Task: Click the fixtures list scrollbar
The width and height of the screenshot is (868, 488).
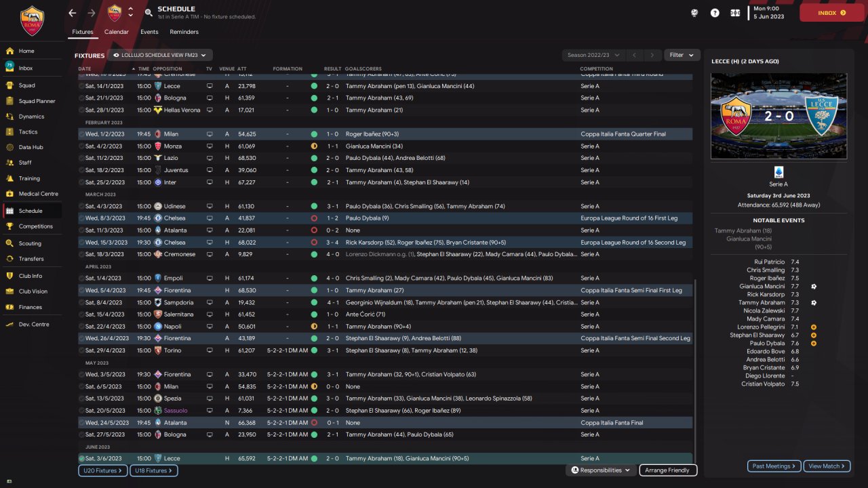Action: tap(695, 371)
